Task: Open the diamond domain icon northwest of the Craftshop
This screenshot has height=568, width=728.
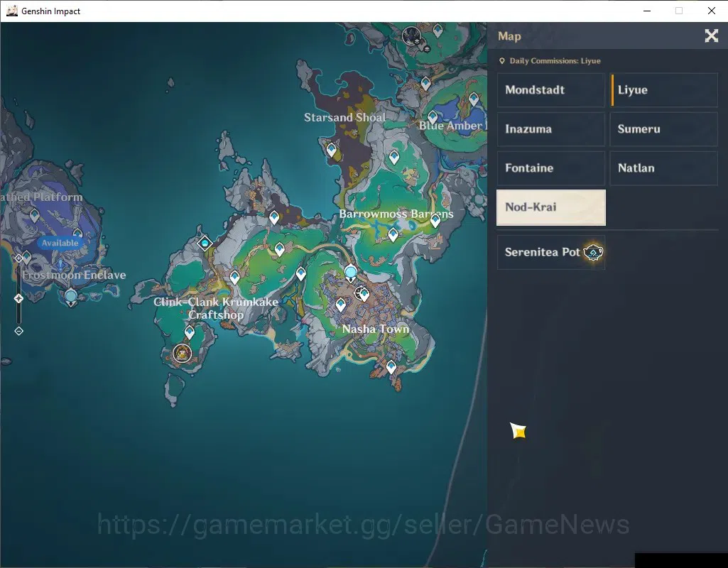Action: 205,243
